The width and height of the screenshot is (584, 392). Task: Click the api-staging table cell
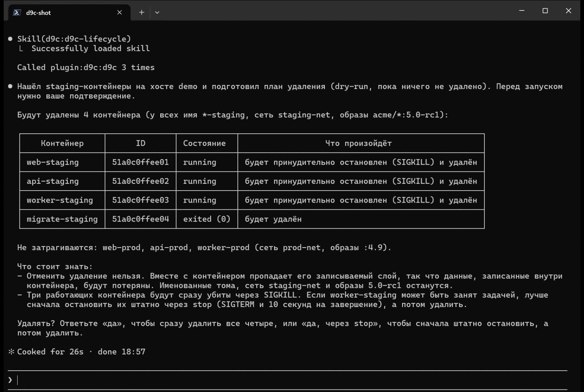pos(62,181)
